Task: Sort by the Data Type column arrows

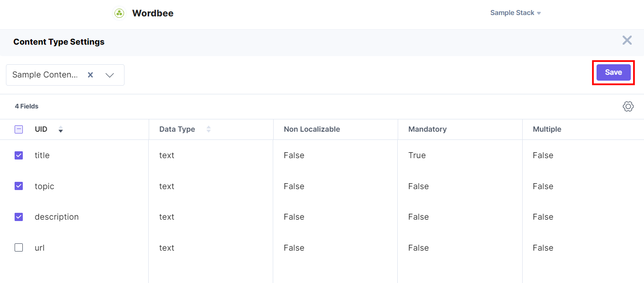Action: [208, 129]
